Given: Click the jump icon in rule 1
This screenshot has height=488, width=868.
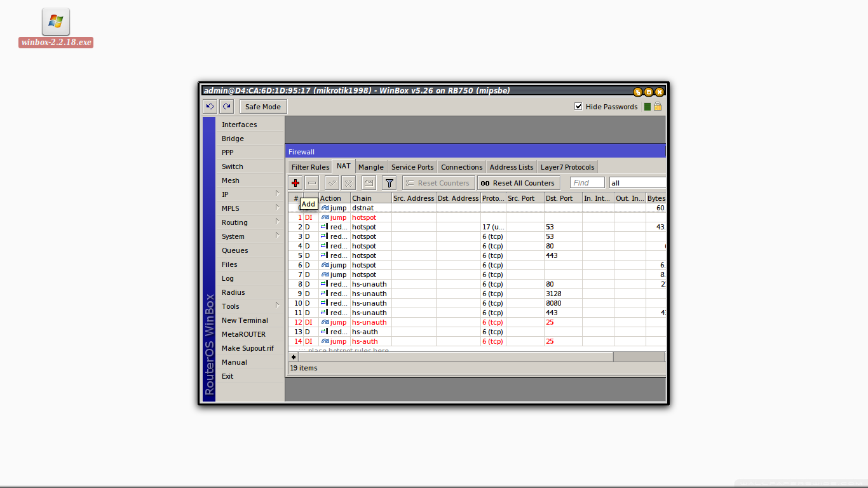Looking at the screenshot, I should tap(325, 217).
